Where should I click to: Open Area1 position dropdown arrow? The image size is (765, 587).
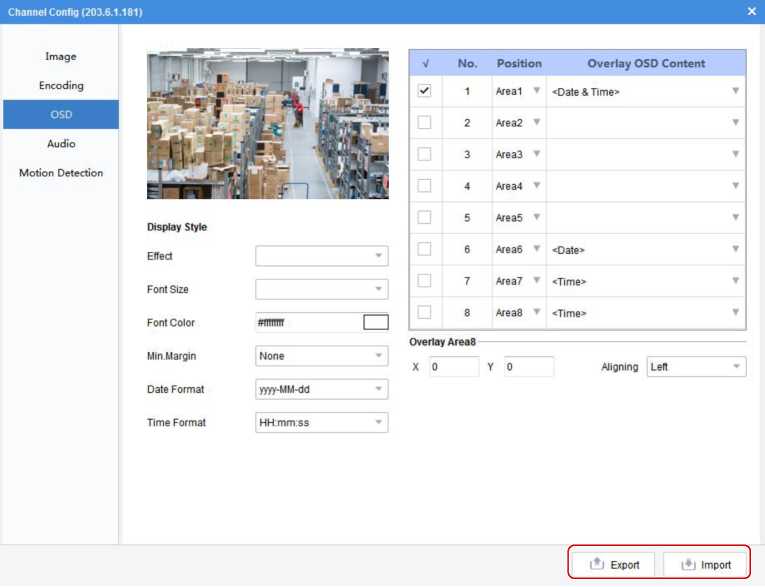pyautogui.click(x=536, y=91)
